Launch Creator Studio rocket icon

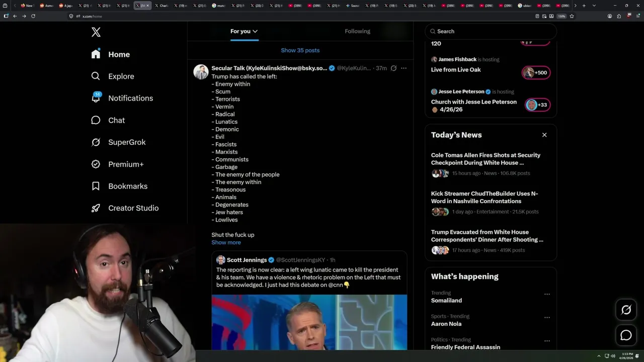coord(96,208)
